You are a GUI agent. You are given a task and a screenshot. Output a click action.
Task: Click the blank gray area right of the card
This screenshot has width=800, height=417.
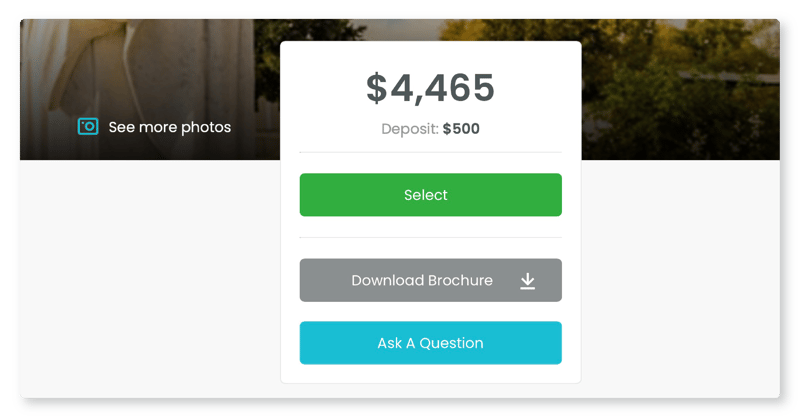point(681,278)
